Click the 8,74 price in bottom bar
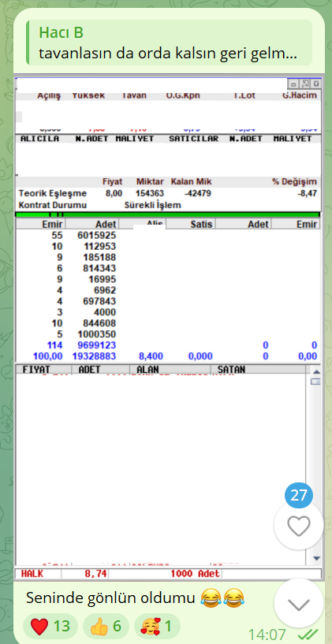 [x=95, y=574]
